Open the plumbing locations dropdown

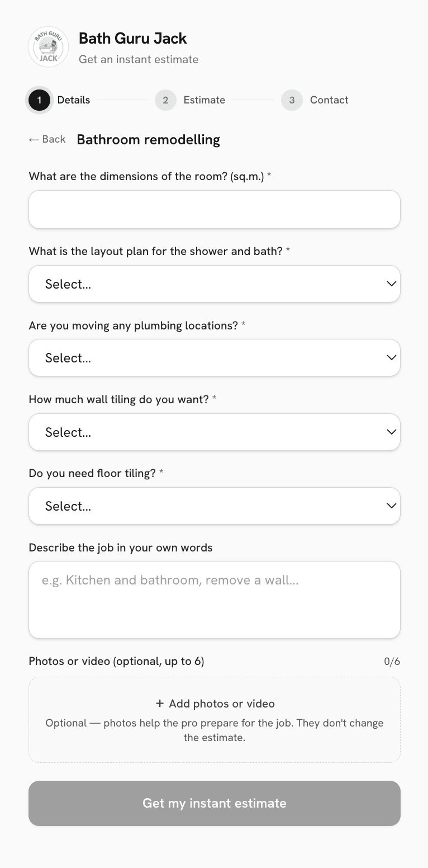tap(215, 358)
